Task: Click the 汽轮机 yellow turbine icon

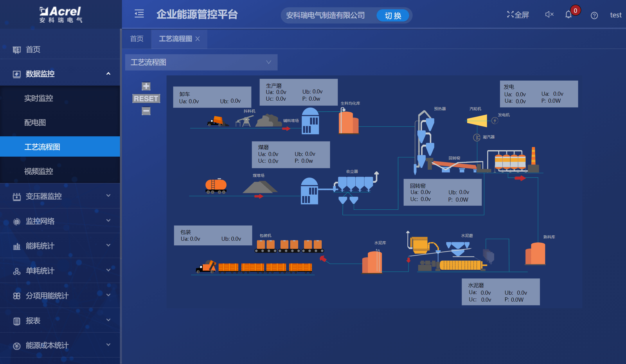Action: pyautogui.click(x=477, y=121)
